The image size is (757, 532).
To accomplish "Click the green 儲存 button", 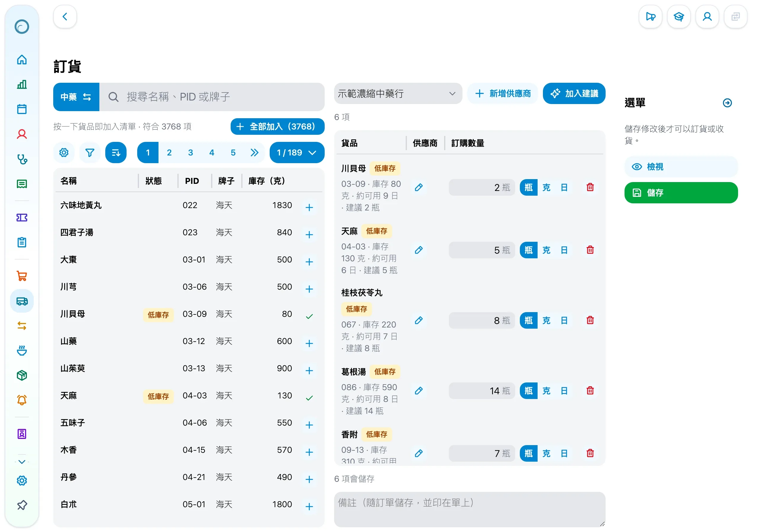I will pyautogui.click(x=681, y=193).
